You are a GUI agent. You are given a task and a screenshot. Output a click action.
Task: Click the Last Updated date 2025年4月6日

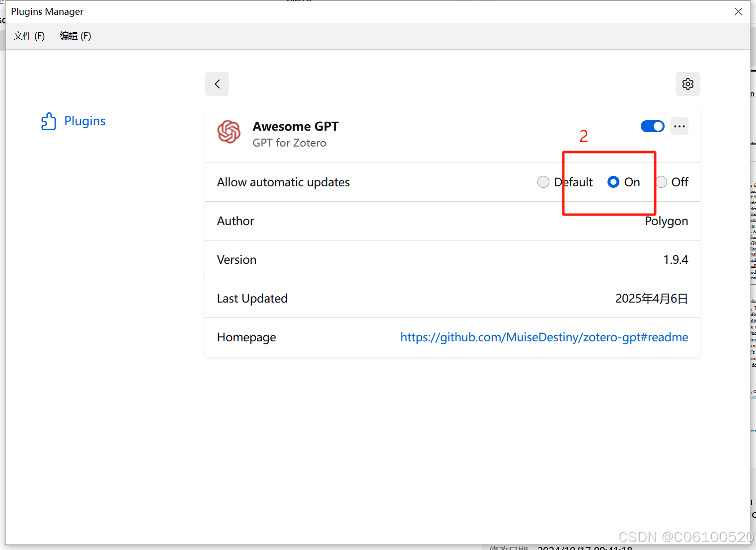(652, 298)
